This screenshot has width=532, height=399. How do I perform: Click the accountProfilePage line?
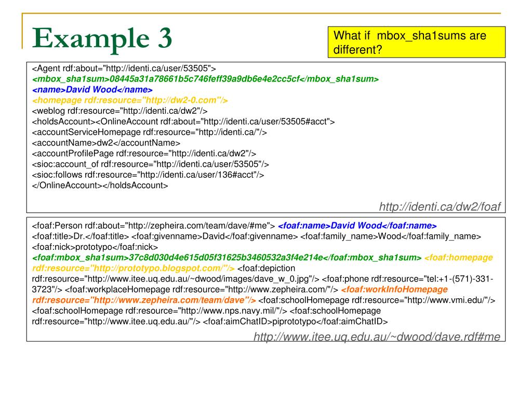pos(144,153)
